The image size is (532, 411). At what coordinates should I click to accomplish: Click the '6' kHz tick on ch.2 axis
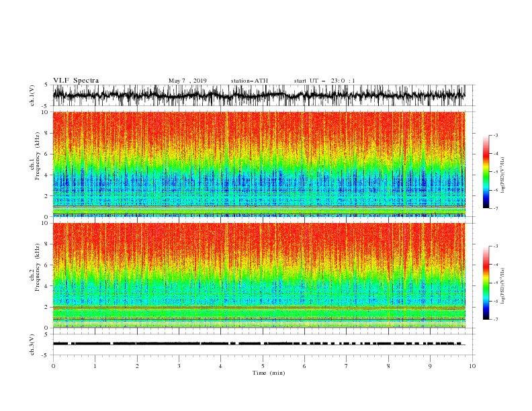[47, 265]
